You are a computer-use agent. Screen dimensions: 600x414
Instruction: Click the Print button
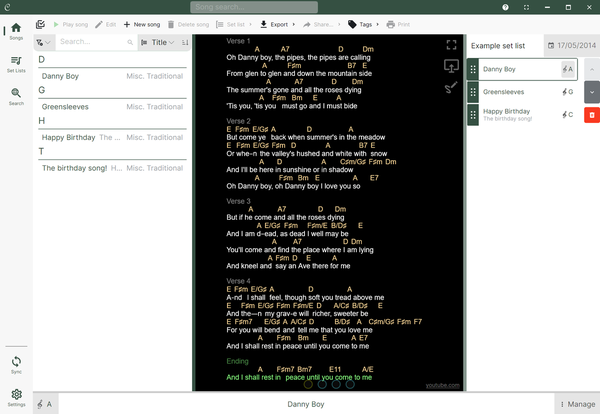(x=398, y=24)
